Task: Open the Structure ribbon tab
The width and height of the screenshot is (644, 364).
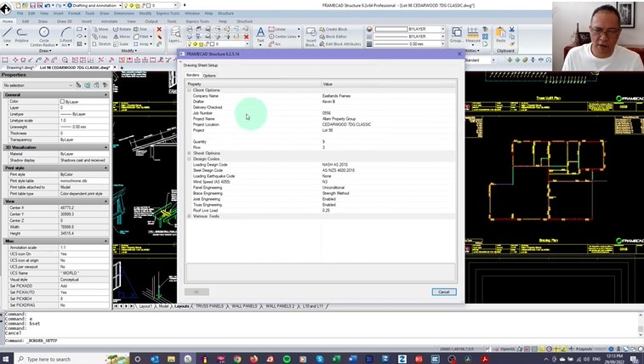Action: [x=244, y=21]
